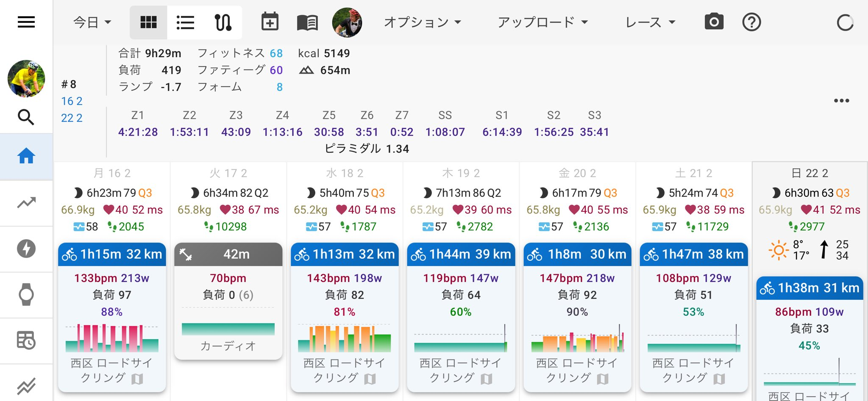
Task: Open the camera screenshot tool
Action: pos(714,22)
